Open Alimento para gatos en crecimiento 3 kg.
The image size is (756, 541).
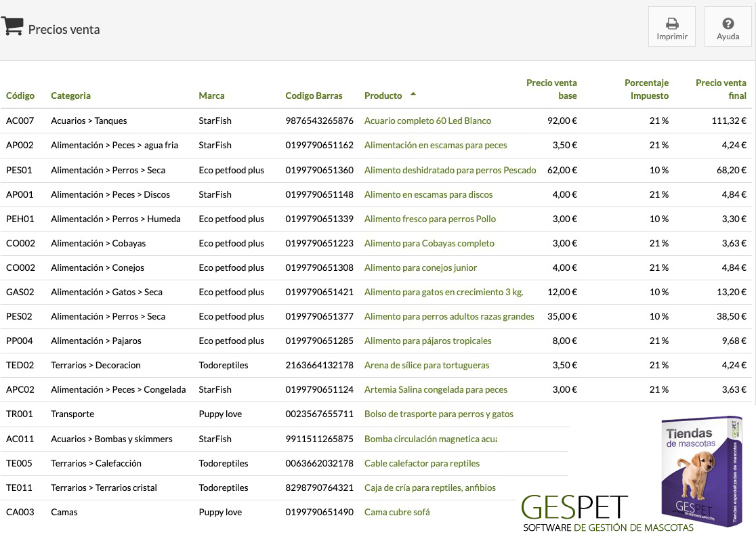(x=444, y=292)
